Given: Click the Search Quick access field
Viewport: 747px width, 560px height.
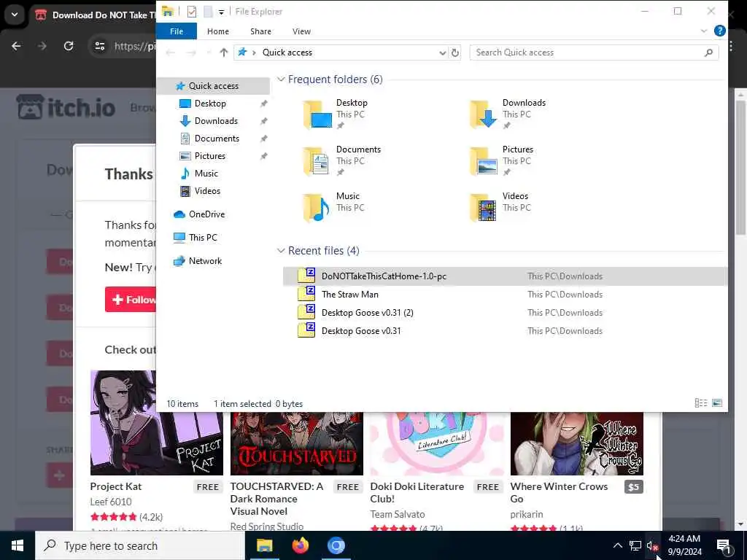Looking at the screenshot, I should click(x=594, y=52).
